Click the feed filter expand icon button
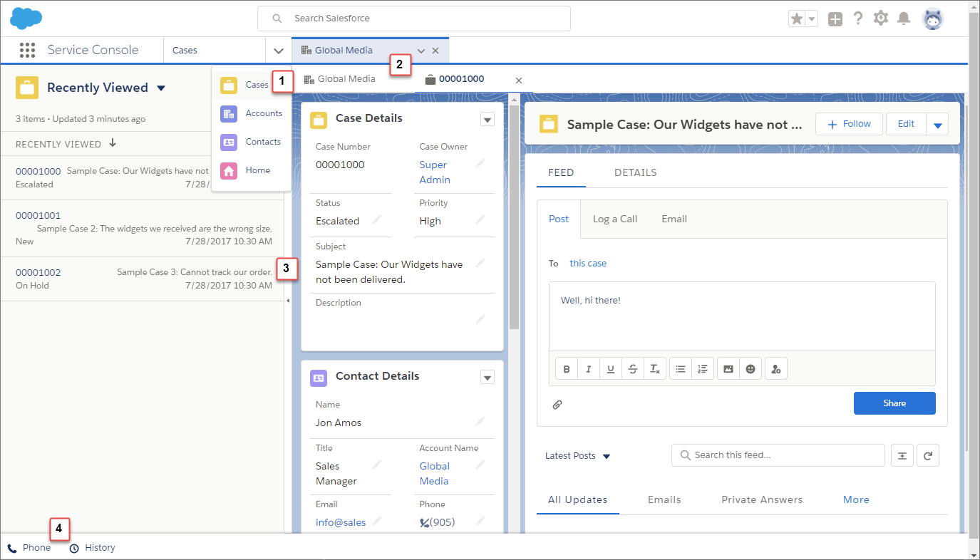Image resolution: width=980 pixels, height=560 pixels. point(902,455)
